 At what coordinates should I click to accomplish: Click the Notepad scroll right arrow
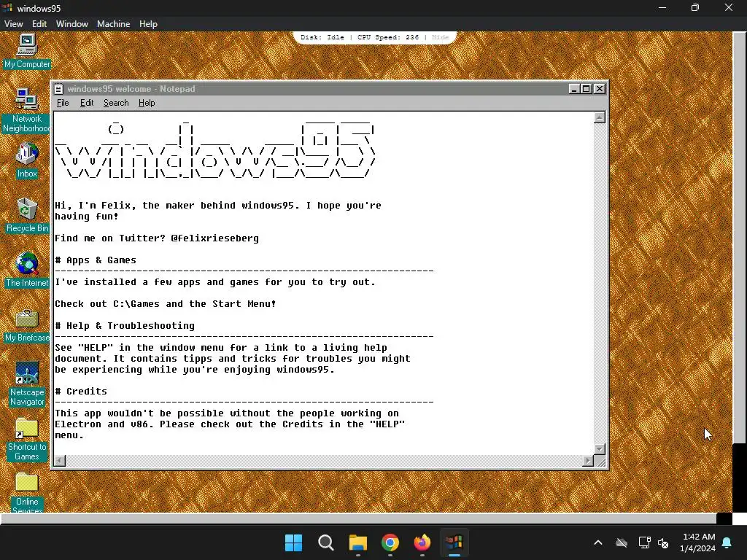588,461
